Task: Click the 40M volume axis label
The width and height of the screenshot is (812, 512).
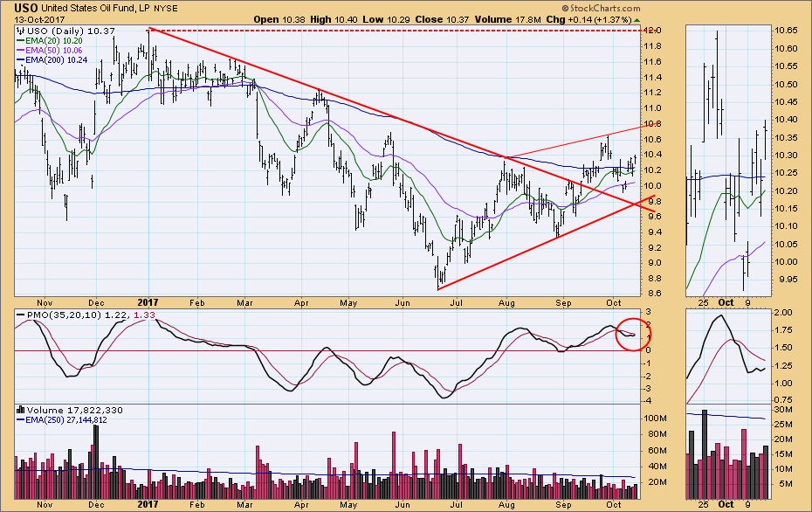Action: pyautogui.click(x=657, y=467)
